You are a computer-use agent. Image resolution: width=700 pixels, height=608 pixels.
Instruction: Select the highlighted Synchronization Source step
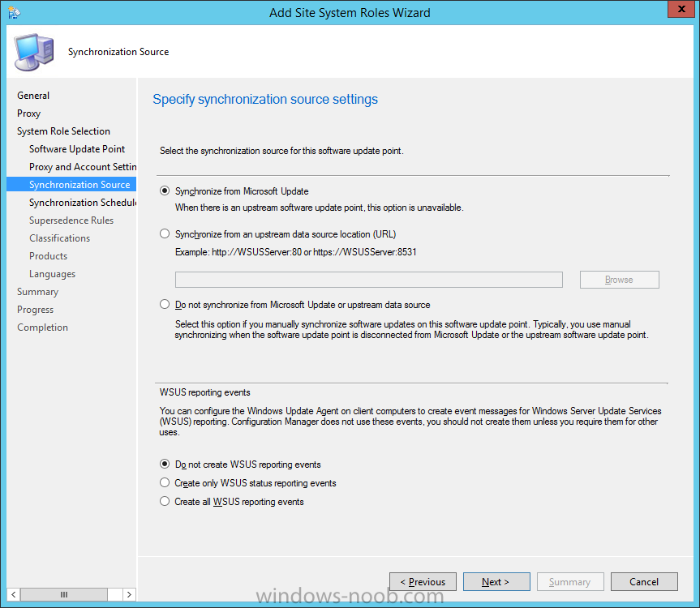pyautogui.click(x=71, y=185)
